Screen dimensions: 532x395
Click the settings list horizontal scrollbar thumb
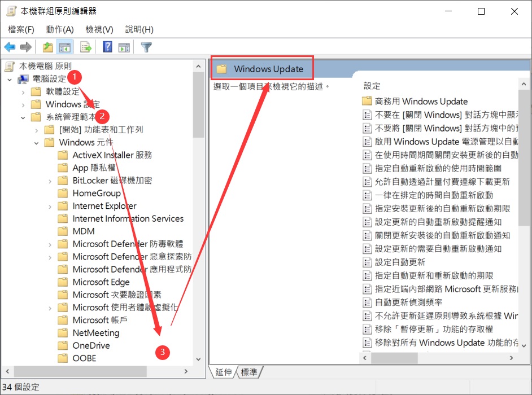[394, 358]
